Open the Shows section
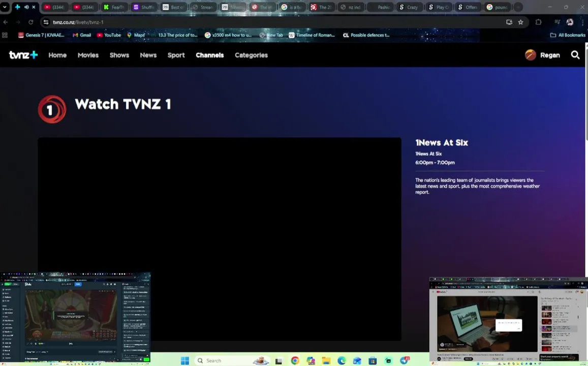588x366 pixels. pyautogui.click(x=119, y=55)
